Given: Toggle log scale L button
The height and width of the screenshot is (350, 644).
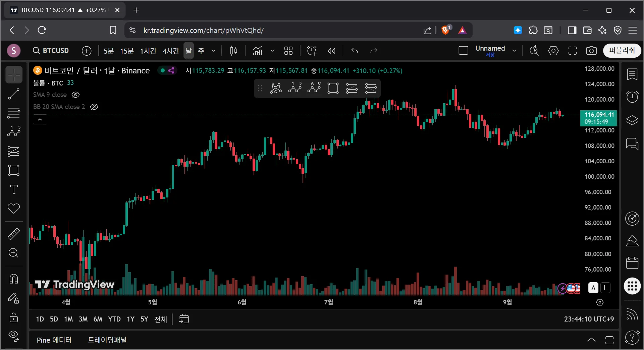Looking at the screenshot, I should (605, 288).
